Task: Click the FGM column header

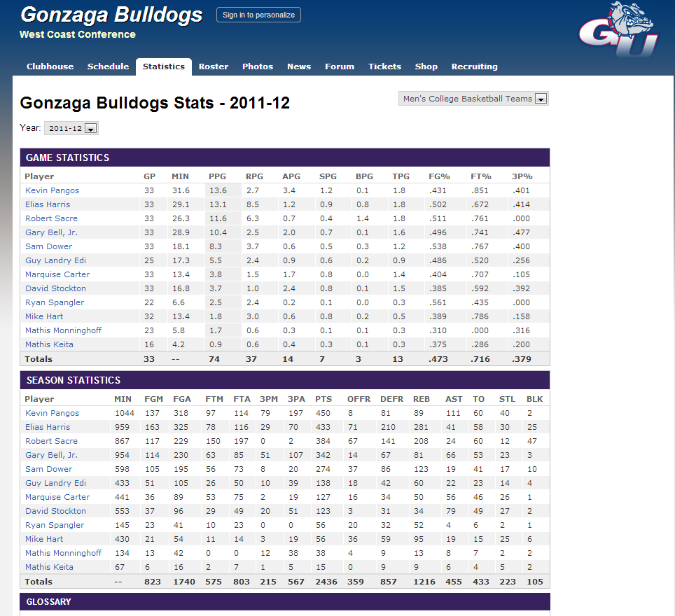Action: point(153,399)
